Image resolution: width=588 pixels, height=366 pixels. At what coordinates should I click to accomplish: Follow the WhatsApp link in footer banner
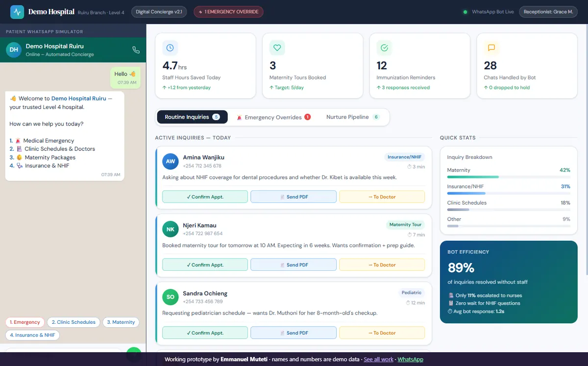pos(410,359)
